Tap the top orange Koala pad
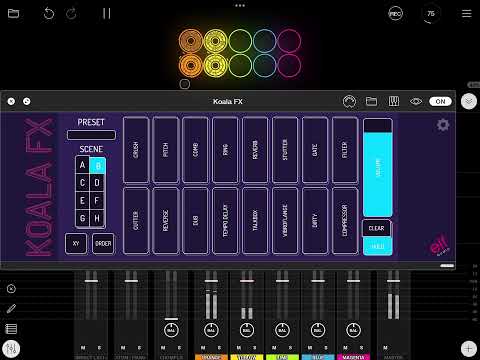This screenshot has height=360, width=480. [x=191, y=41]
